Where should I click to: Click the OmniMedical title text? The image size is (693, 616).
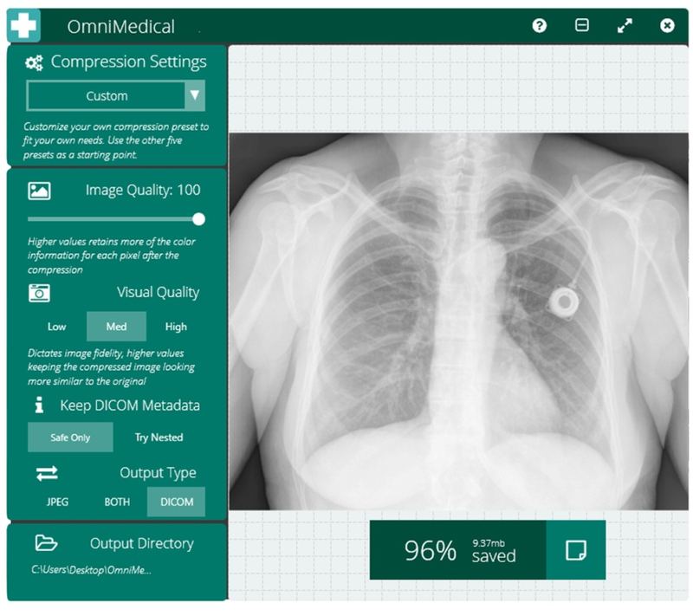pos(121,27)
